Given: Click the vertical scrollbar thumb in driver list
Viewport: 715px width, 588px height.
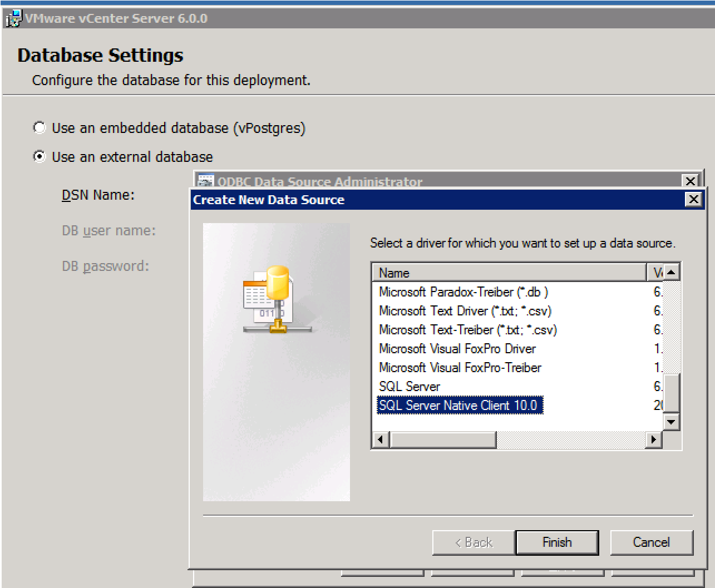Looking at the screenshot, I should [672, 393].
